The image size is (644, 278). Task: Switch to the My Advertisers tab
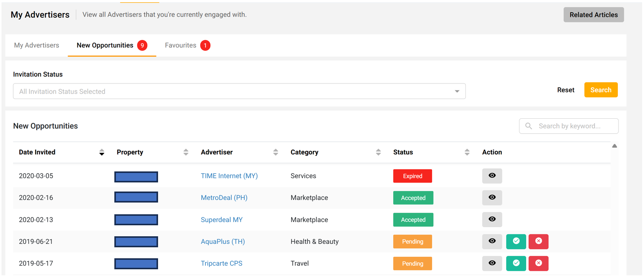pyautogui.click(x=36, y=46)
